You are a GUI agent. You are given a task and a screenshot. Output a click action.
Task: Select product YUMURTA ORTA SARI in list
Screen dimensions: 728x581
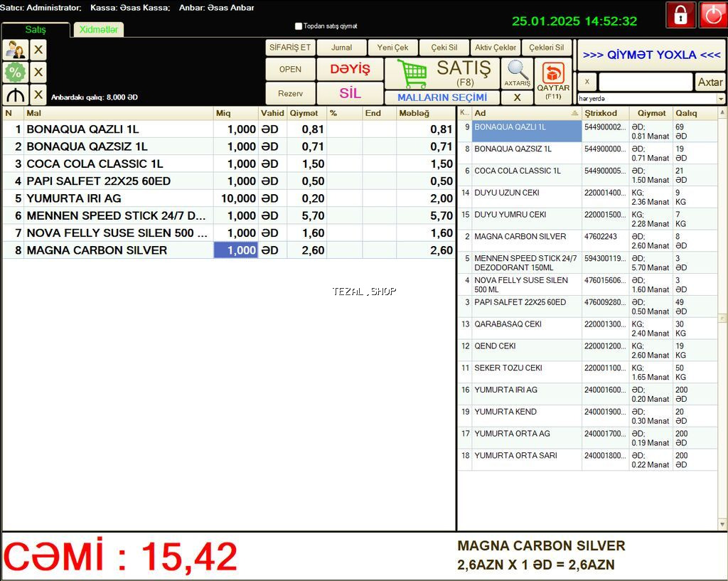[588, 460]
